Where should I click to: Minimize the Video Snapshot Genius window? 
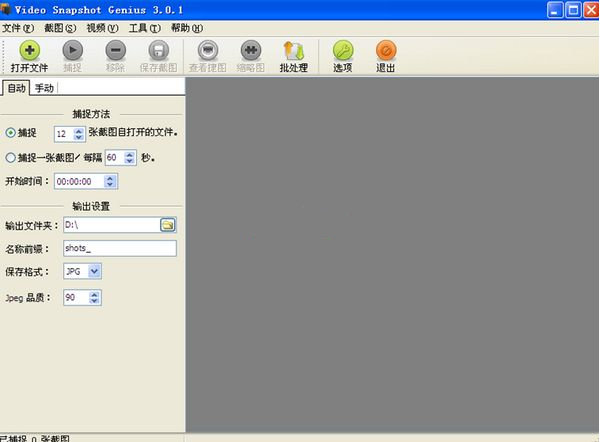pyautogui.click(x=555, y=10)
